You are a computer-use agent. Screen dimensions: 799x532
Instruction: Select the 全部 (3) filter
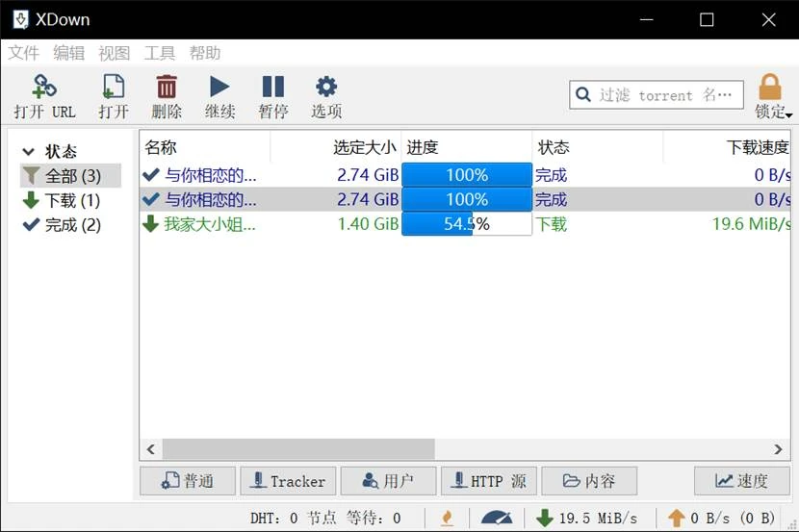click(x=70, y=176)
